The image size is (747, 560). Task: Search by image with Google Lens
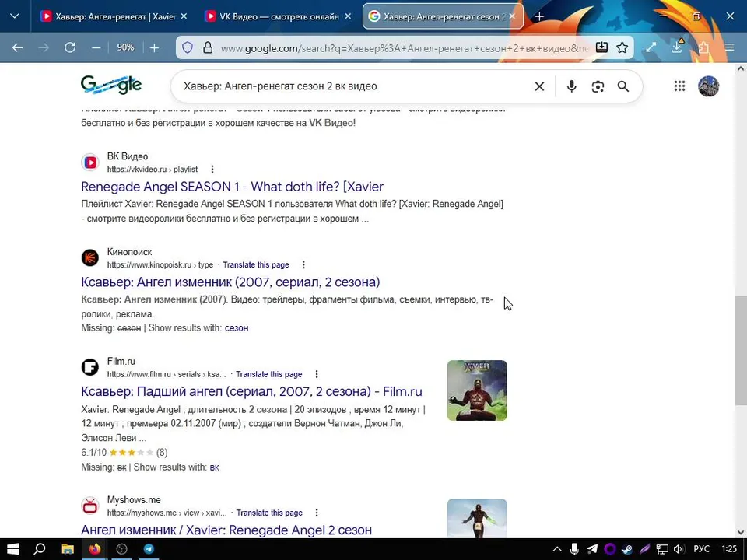pyautogui.click(x=598, y=86)
